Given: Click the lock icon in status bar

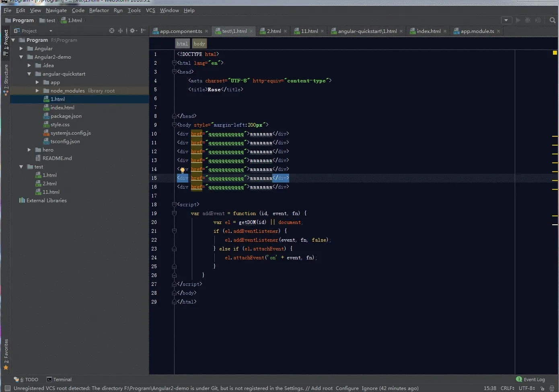Looking at the screenshot, I should (543, 388).
